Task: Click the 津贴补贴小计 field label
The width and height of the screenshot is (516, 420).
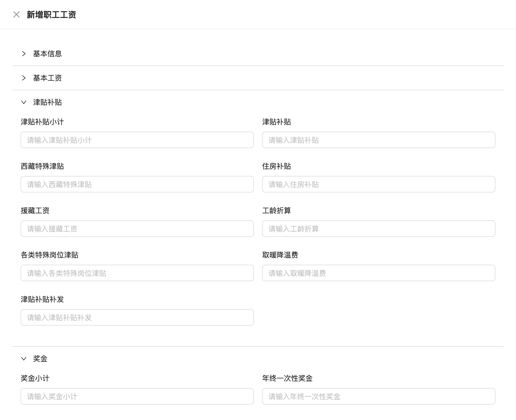Action: (x=42, y=122)
